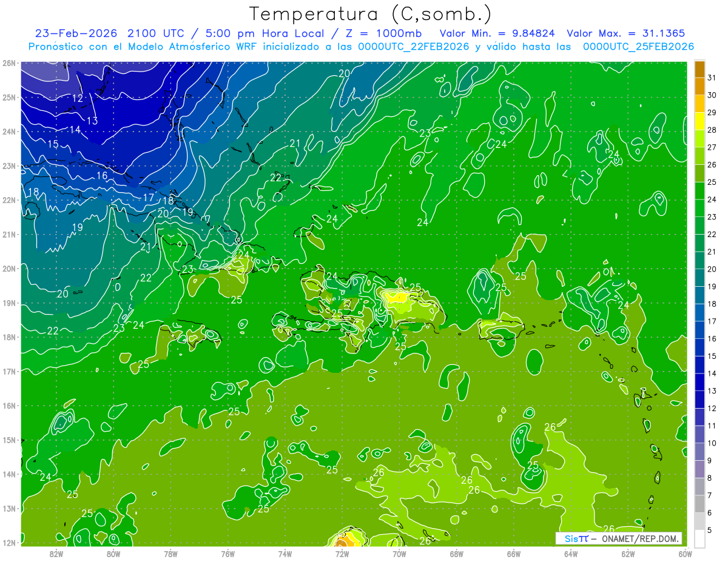This screenshot has height=562, width=728.
Task: Click the dark blue legend swatch between 13 and 14
Action: [x=699, y=382]
